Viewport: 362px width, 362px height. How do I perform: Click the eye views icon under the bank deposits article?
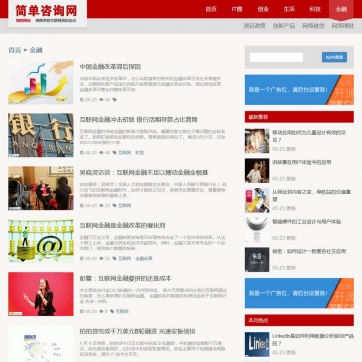[x=101, y=153]
